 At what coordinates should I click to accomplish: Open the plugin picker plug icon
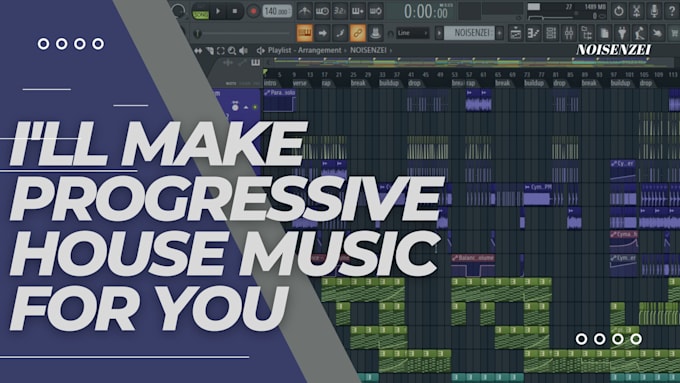click(x=622, y=33)
